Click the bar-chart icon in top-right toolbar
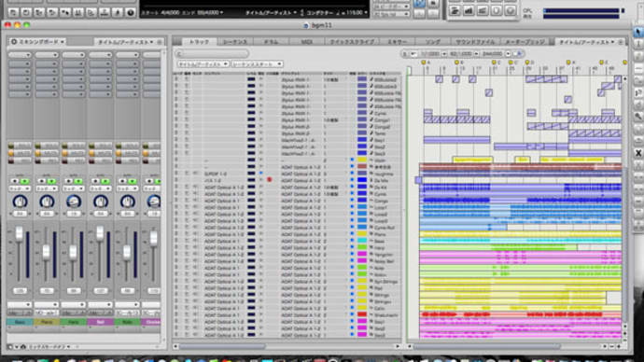 click(x=469, y=10)
